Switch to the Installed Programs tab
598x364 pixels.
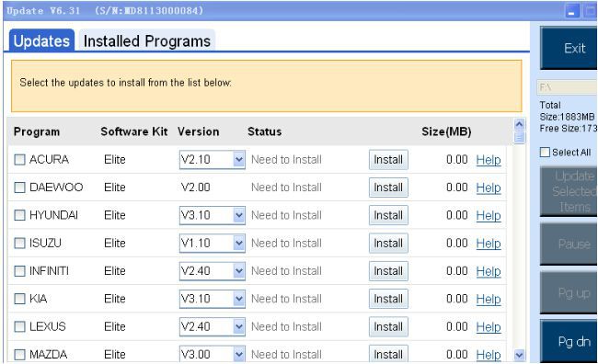pyautogui.click(x=147, y=40)
